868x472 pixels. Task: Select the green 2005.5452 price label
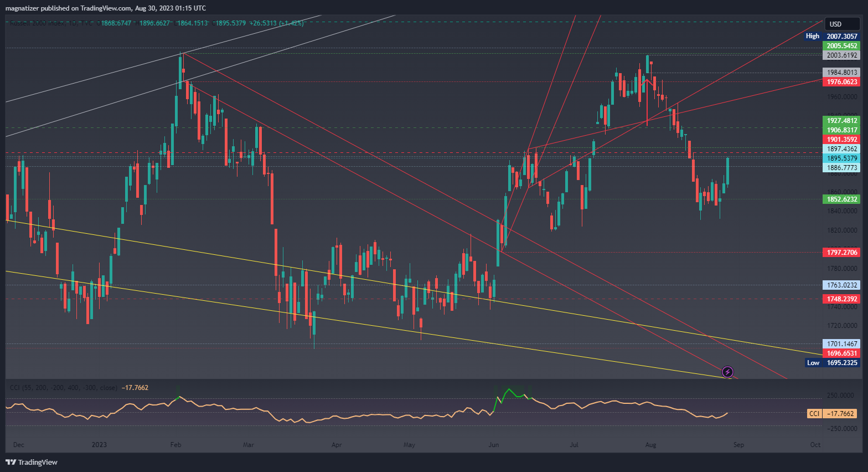(841, 46)
